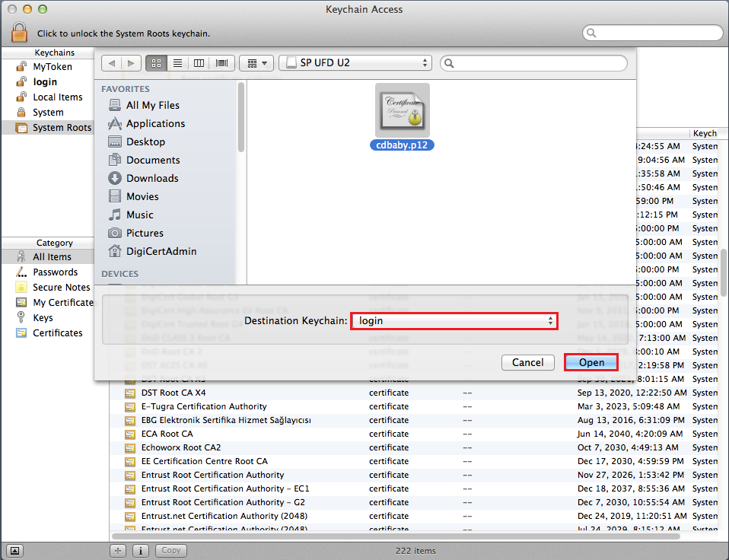Select Keys category

[x=43, y=318]
